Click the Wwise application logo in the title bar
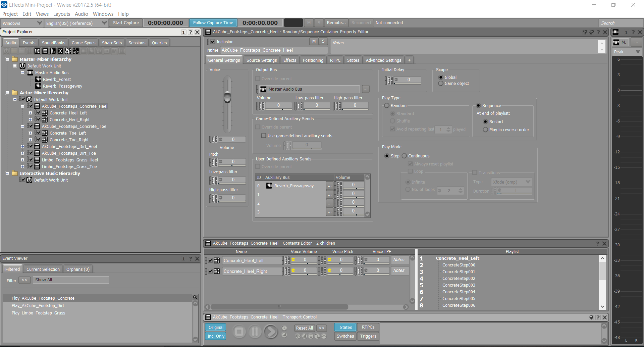Screen dimensions: 644x347 pos(4,5)
